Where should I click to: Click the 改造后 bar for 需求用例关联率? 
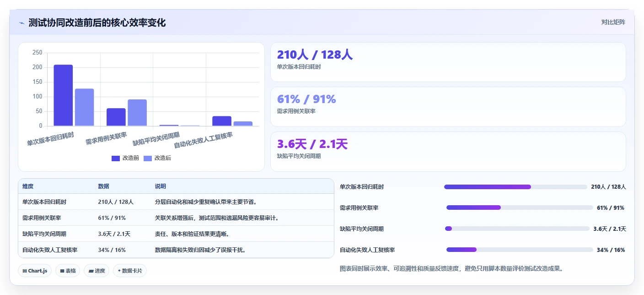click(x=137, y=113)
